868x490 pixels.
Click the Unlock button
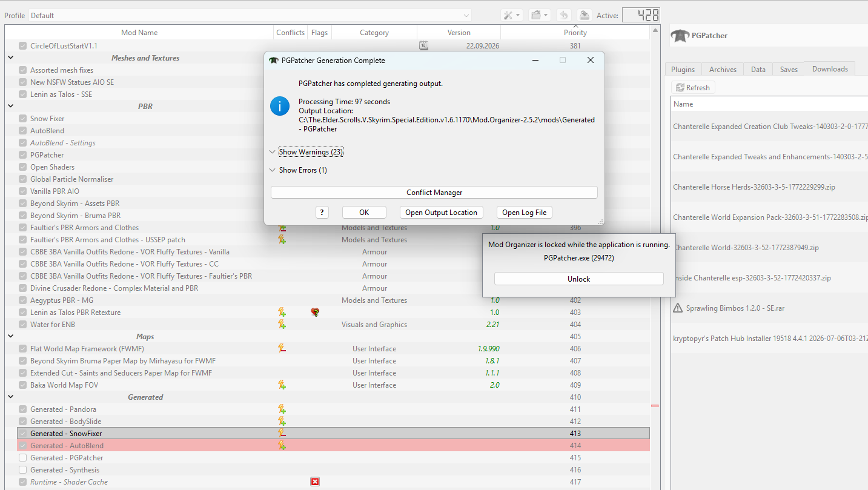pos(579,279)
